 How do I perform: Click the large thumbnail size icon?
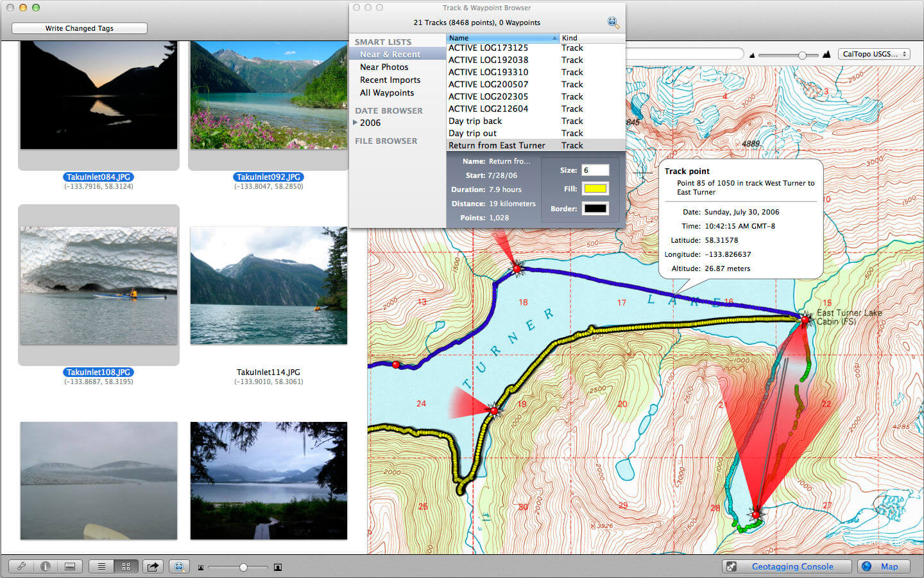[278, 567]
